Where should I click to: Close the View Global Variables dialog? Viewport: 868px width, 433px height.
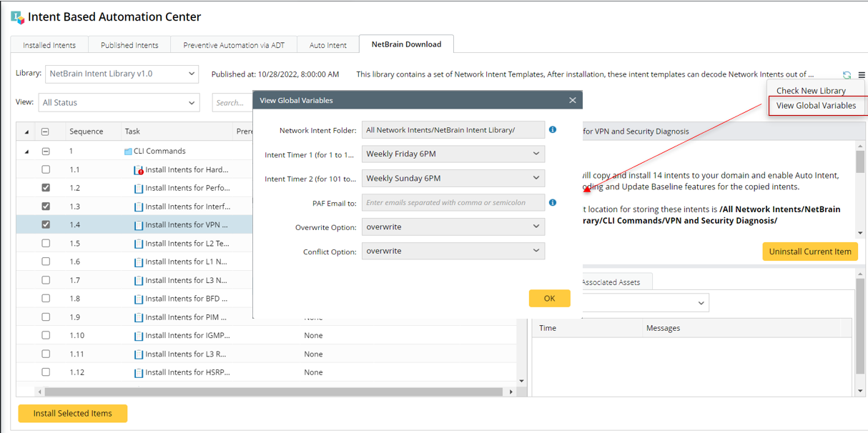(x=572, y=101)
